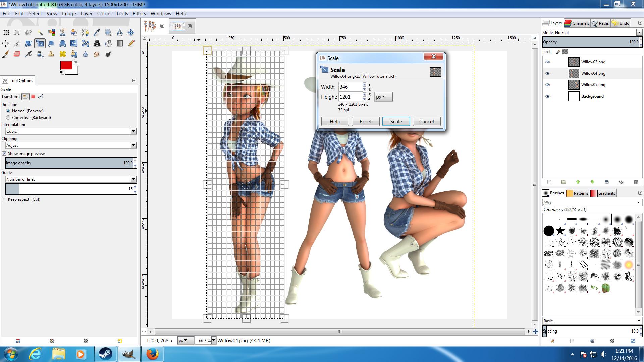
Task: Hide the Willow03.png layer
Action: (547, 62)
